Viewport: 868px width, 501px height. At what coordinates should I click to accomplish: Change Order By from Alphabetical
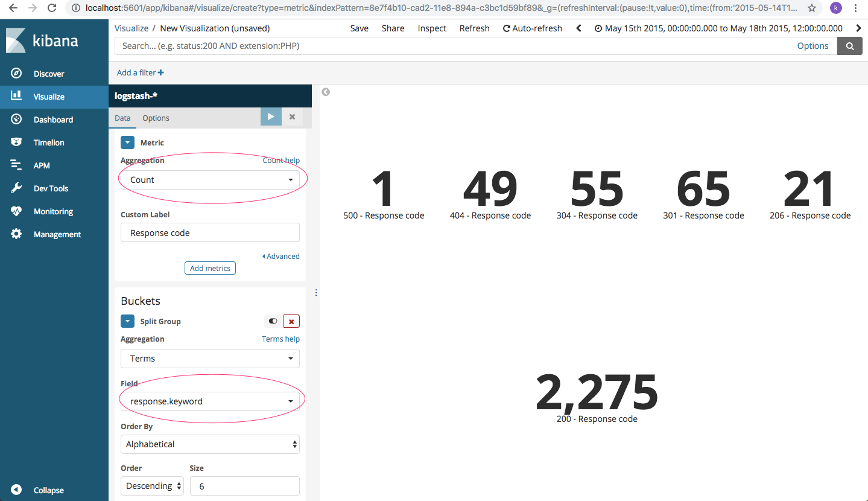[210, 444]
